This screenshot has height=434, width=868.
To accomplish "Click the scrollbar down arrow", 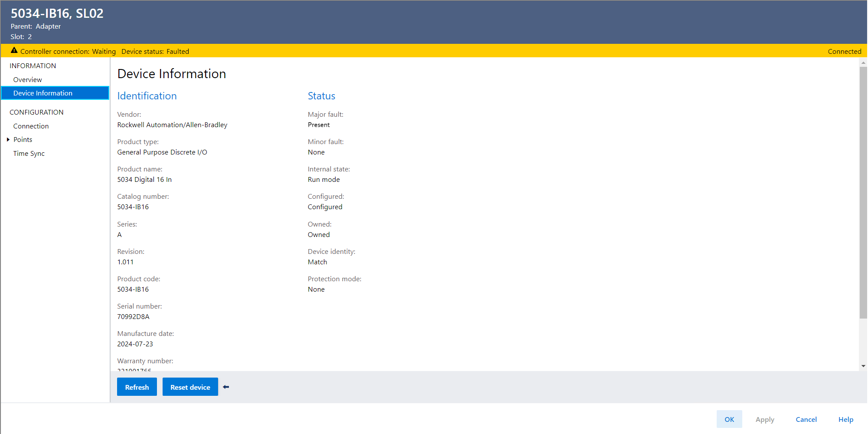I will [x=863, y=366].
